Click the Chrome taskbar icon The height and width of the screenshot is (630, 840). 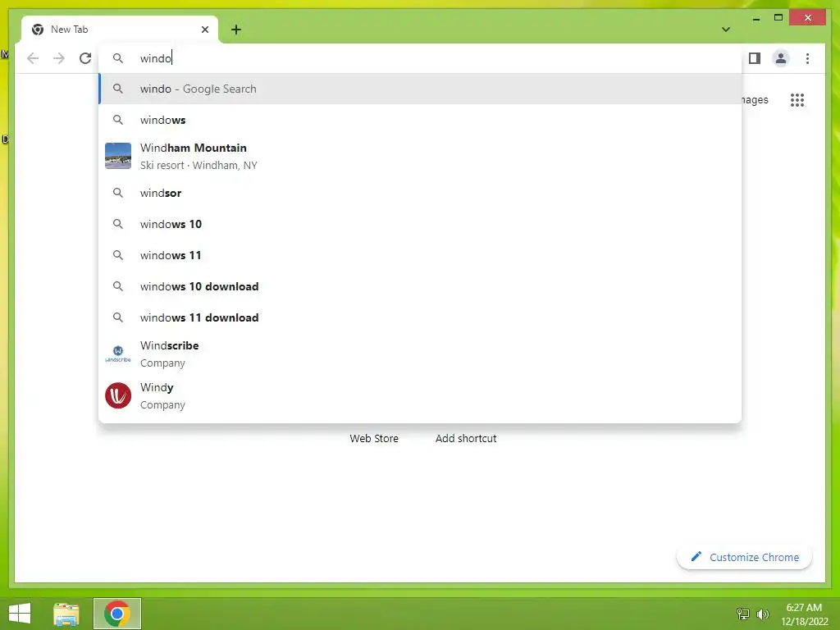tap(117, 614)
